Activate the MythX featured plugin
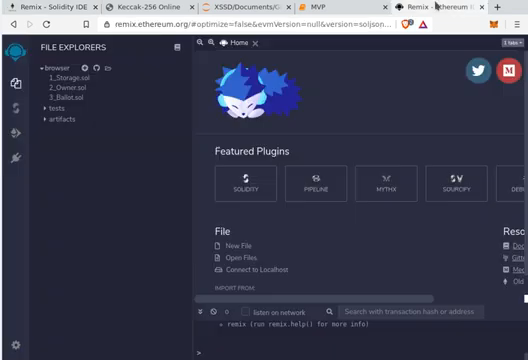The image size is (528, 360). pyautogui.click(x=386, y=184)
